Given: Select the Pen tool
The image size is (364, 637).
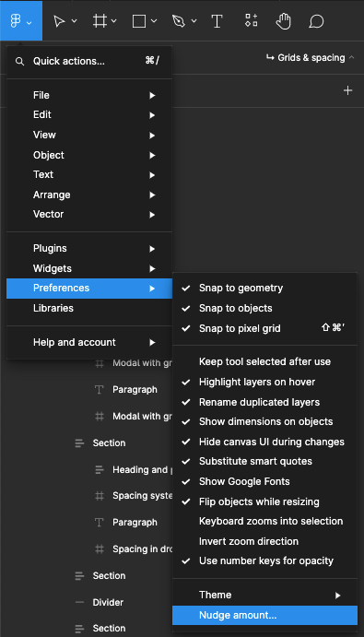Looking at the screenshot, I should [179, 21].
